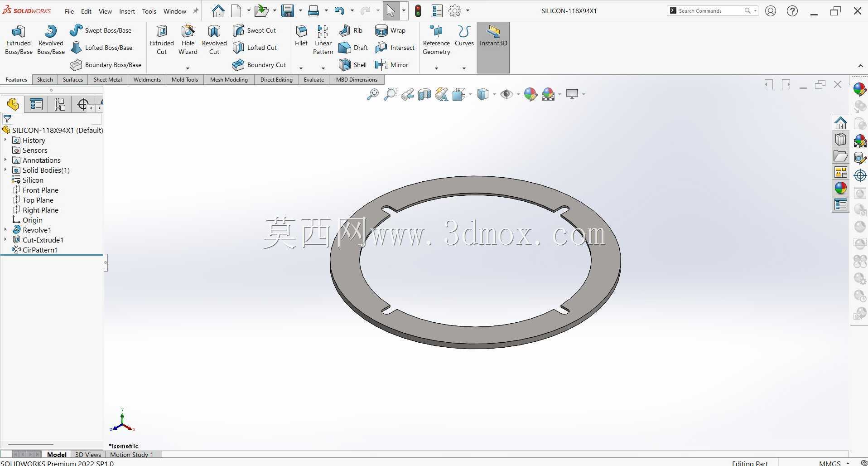Image resolution: width=868 pixels, height=466 pixels.
Task: Select CirPattern1 in the feature tree
Action: point(40,250)
